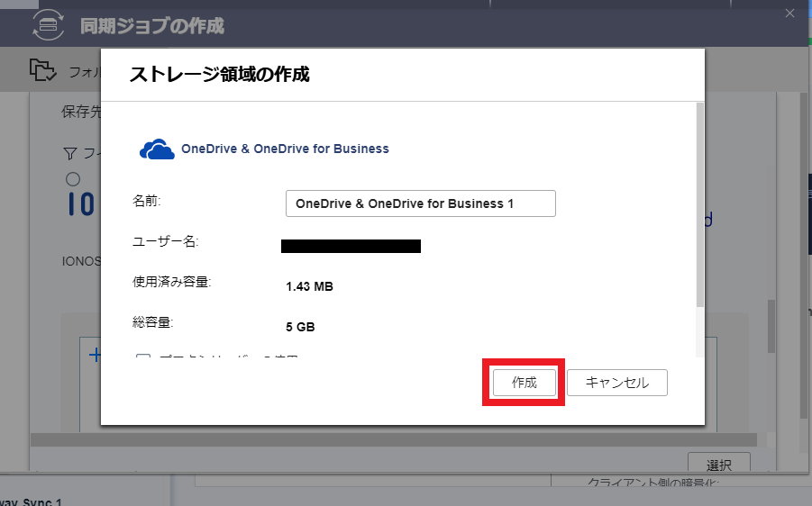Click the folder pair icon behind the dialog

42,70
